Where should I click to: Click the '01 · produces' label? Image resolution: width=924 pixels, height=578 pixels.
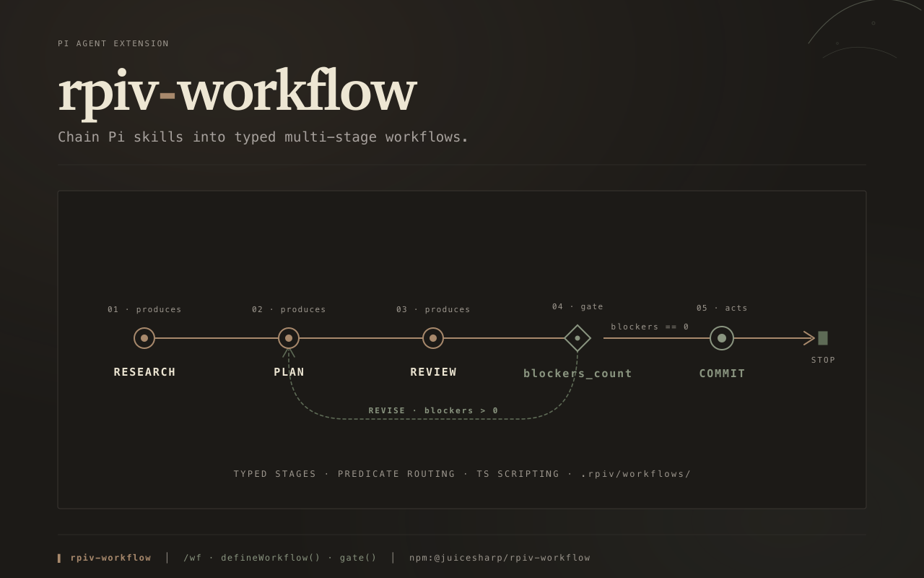coord(144,309)
